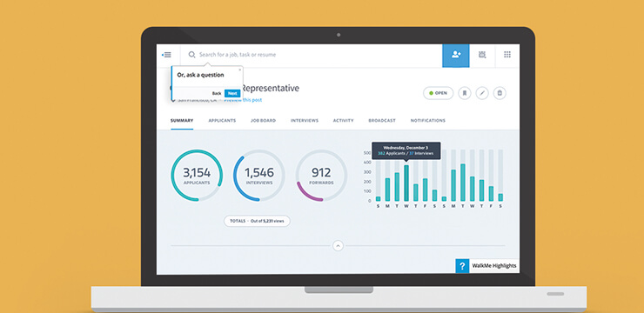
Task: Switch to the APPLICANTS tab
Action: click(x=222, y=121)
